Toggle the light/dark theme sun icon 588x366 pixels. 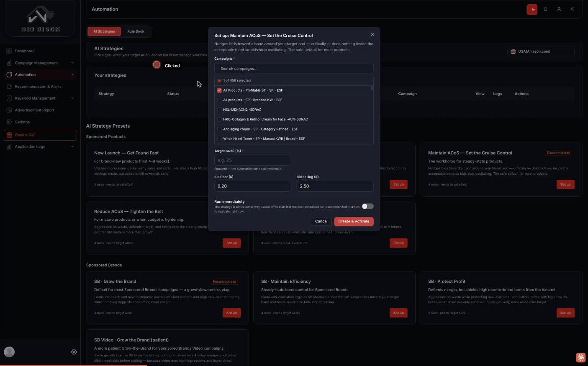pyautogui.click(x=572, y=9)
